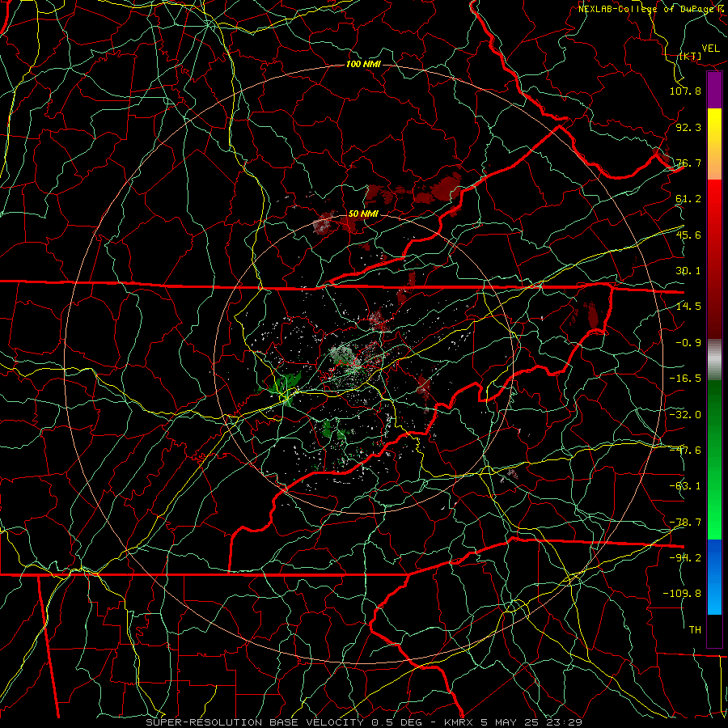The image size is (728, 728).
Task: Click the 100 NMI range ring label
Action: (363, 64)
